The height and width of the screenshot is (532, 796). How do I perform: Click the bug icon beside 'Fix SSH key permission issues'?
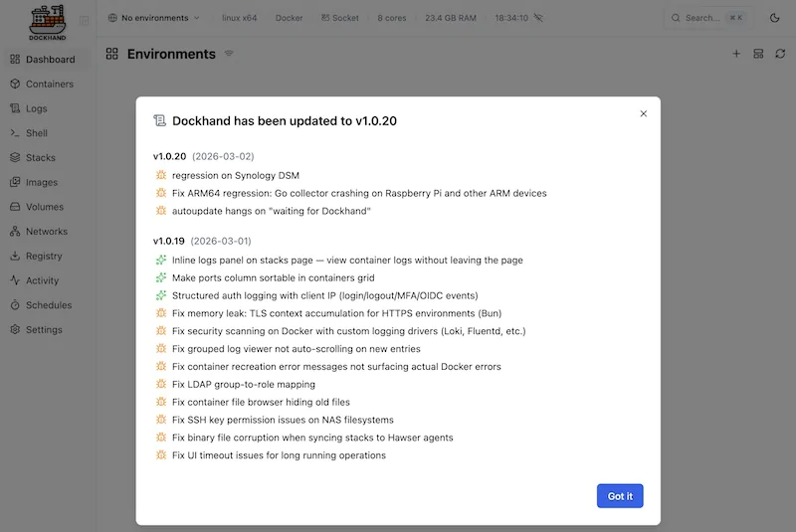click(161, 420)
